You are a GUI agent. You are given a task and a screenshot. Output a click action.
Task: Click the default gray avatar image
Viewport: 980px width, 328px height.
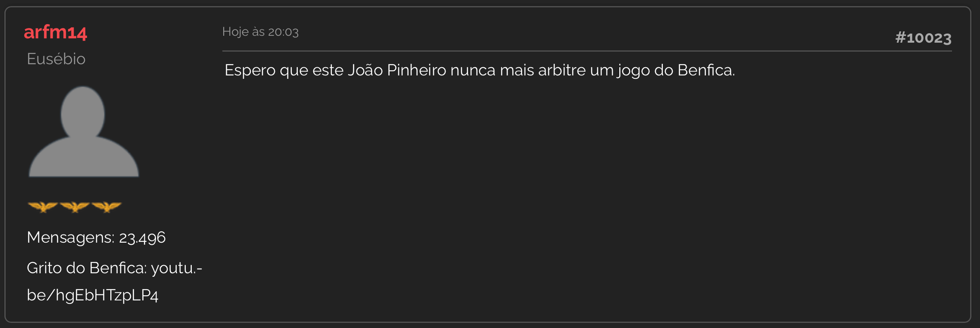click(x=84, y=131)
